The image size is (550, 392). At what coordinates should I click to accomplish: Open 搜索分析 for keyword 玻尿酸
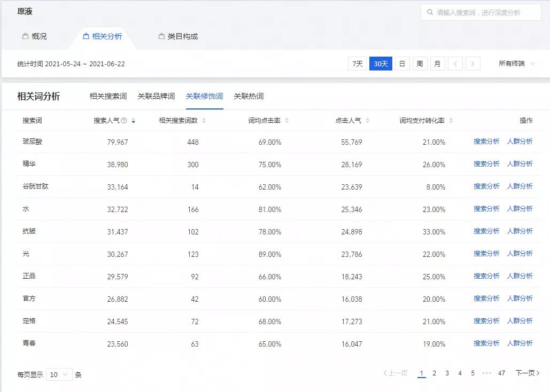[486, 141]
